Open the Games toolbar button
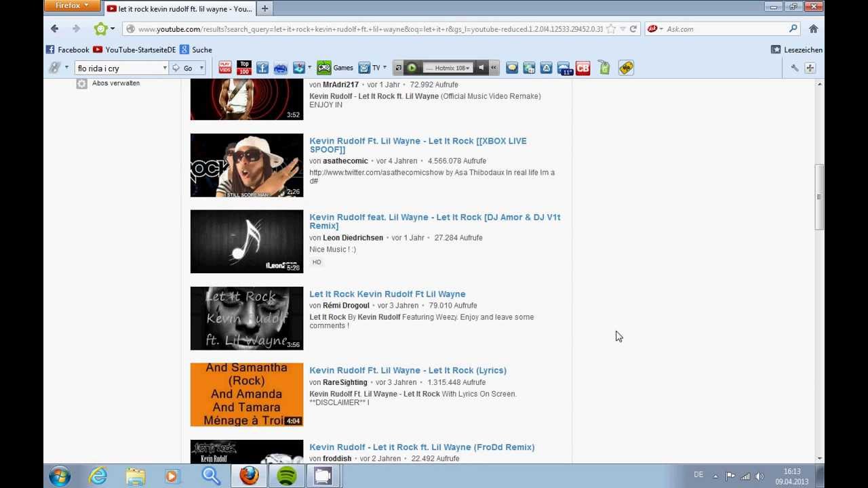The height and width of the screenshot is (488, 868). (x=336, y=68)
